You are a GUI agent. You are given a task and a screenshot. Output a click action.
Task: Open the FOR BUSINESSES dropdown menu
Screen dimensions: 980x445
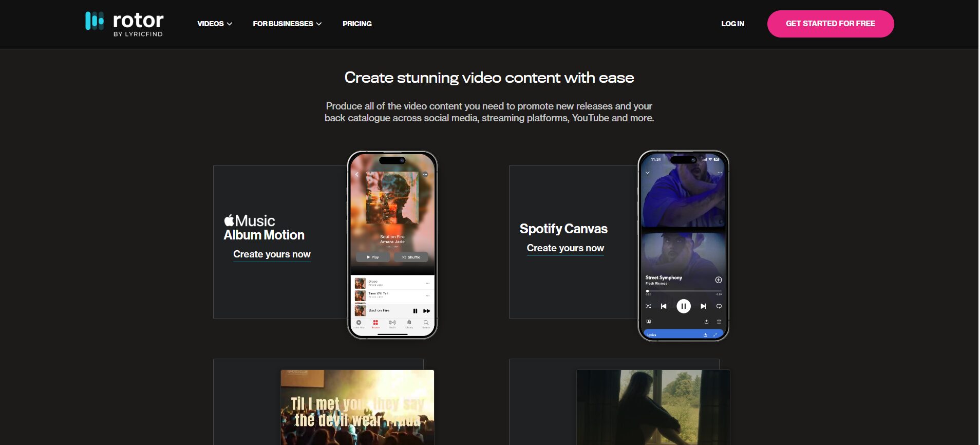[x=287, y=24]
